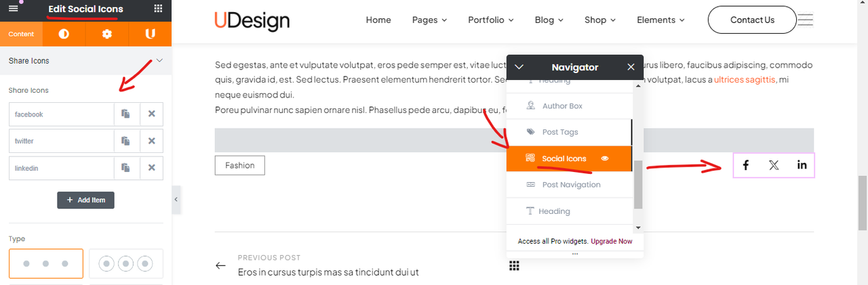The image size is (868, 285).
Task: Switch to the Style tab icon
Action: point(64,34)
